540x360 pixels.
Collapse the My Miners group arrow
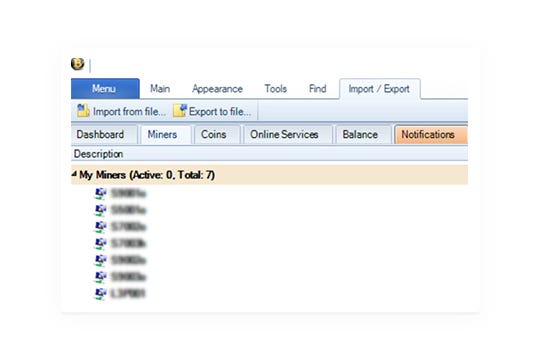(x=74, y=174)
